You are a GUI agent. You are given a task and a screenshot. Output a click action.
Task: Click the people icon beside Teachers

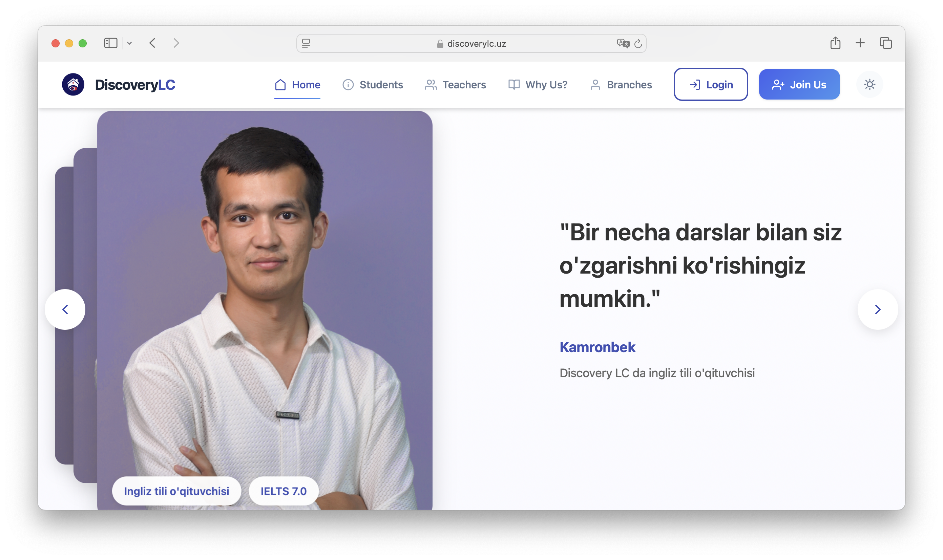click(431, 85)
